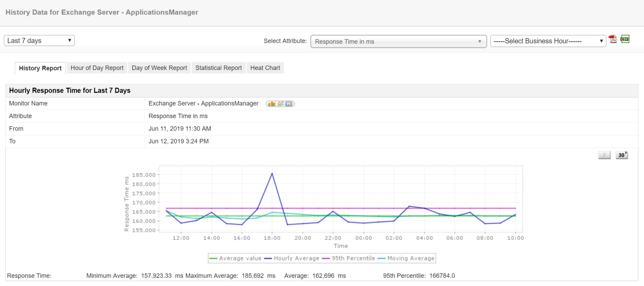Click the peak spike on the chart
The image size is (644, 286).
[272, 173]
